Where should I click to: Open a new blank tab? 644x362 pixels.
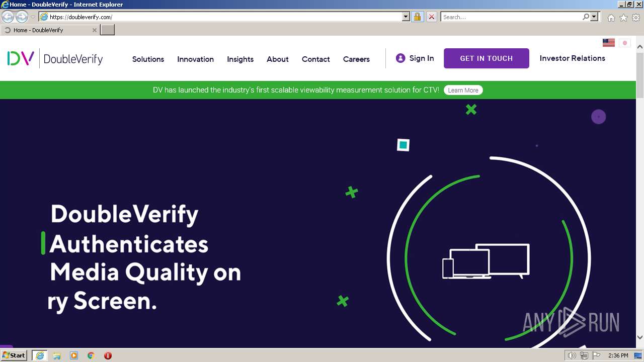click(108, 30)
